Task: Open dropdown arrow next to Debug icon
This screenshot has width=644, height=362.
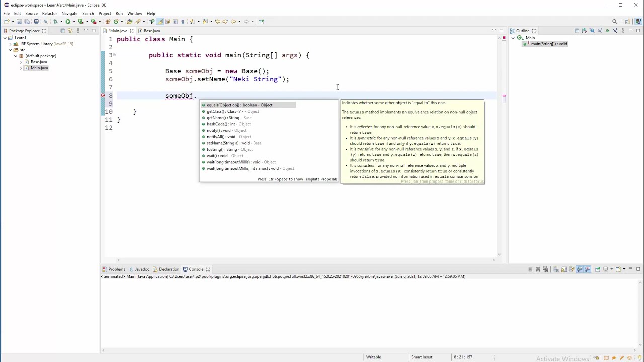Action: (x=61, y=22)
